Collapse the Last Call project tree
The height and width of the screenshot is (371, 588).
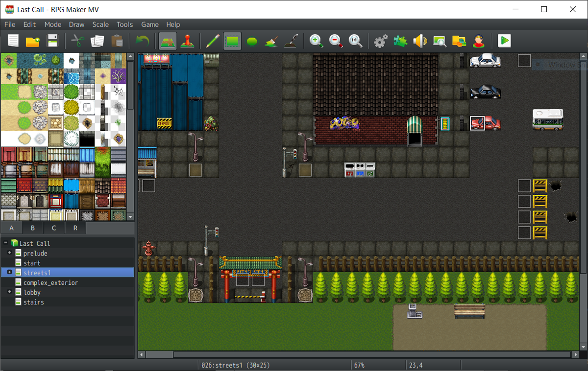pos(4,243)
